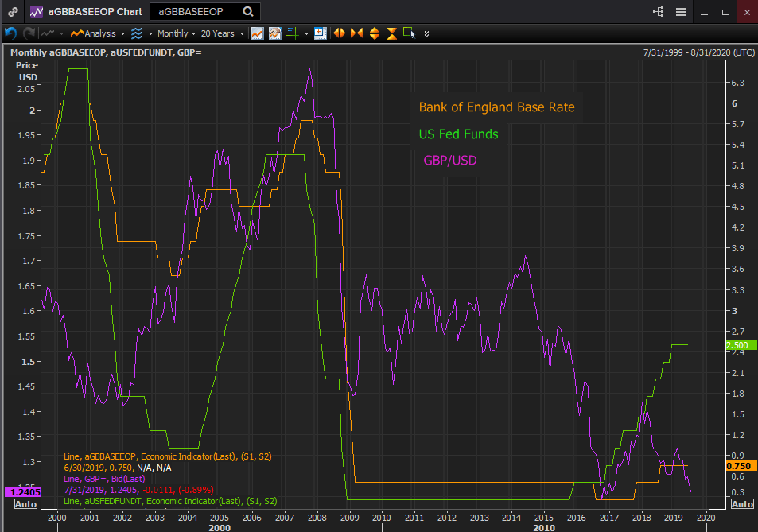Image resolution: width=758 pixels, height=532 pixels.
Task: Click the aGBBASEEOP symbol search field
Action: click(194, 12)
